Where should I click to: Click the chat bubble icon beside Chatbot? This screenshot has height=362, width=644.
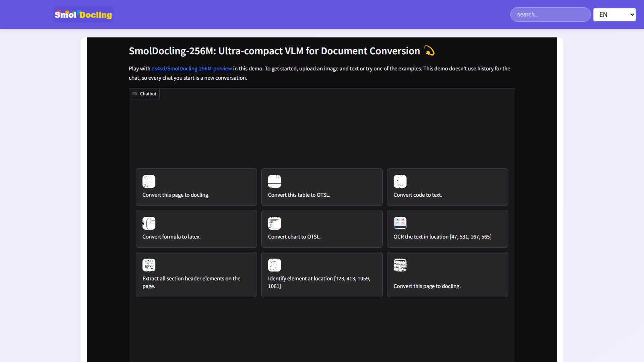click(x=135, y=94)
